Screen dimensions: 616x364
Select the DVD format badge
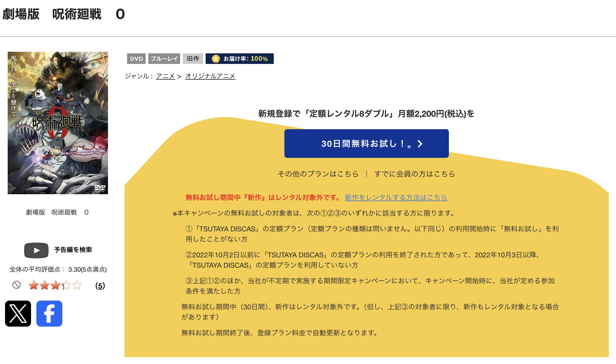[x=136, y=59]
